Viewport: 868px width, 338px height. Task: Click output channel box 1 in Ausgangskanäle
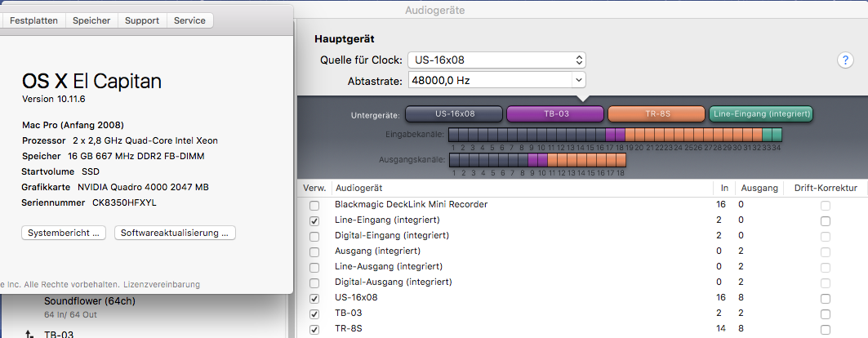point(454,160)
